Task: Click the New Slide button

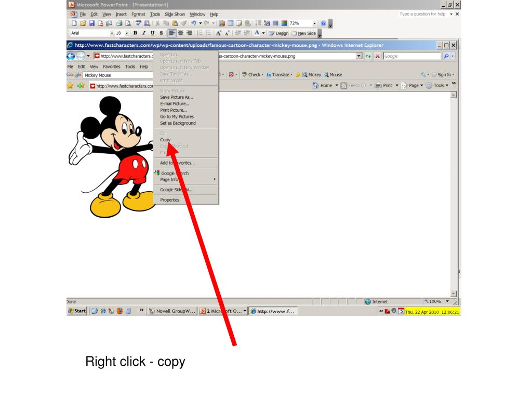Action: pyautogui.click(x=303, y=33)
